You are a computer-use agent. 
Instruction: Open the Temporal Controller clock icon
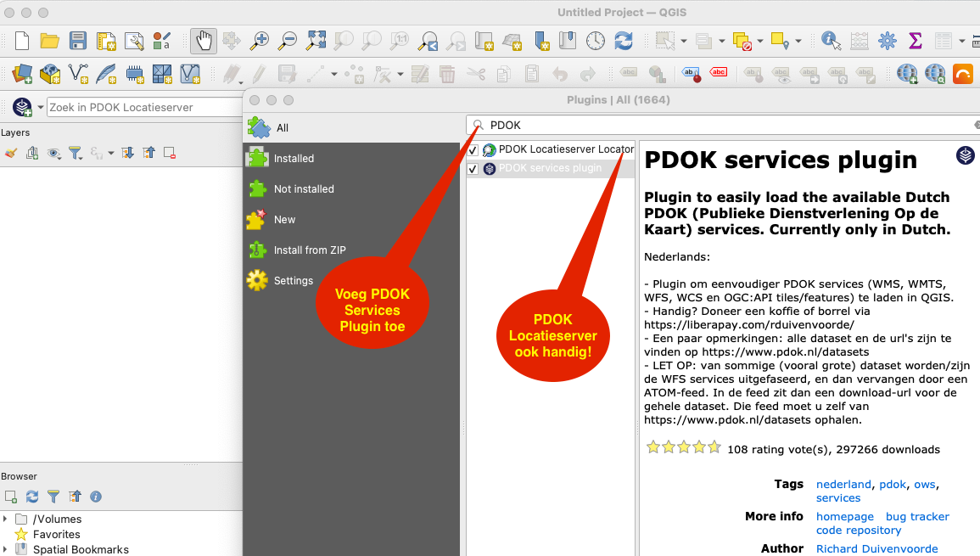595,42
